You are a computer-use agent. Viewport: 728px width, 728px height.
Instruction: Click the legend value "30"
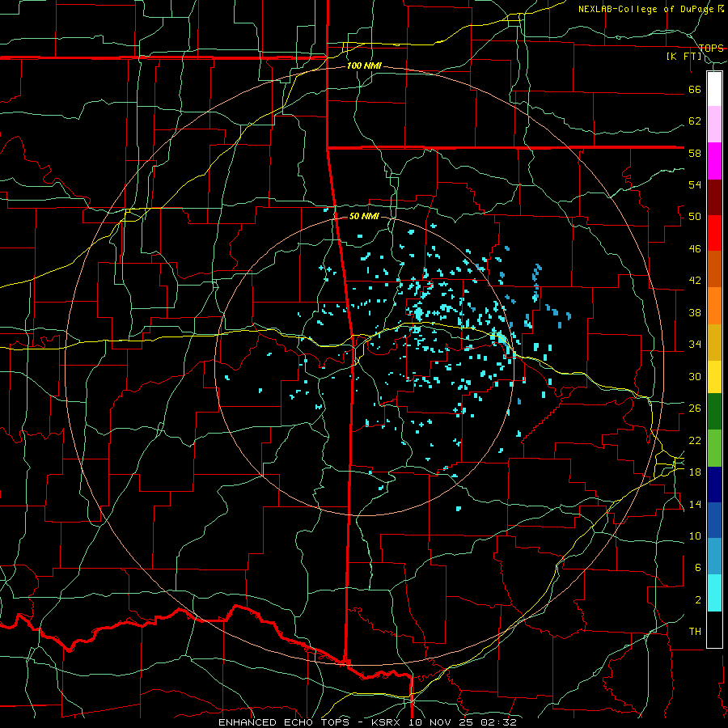click(x=695, y=376)
